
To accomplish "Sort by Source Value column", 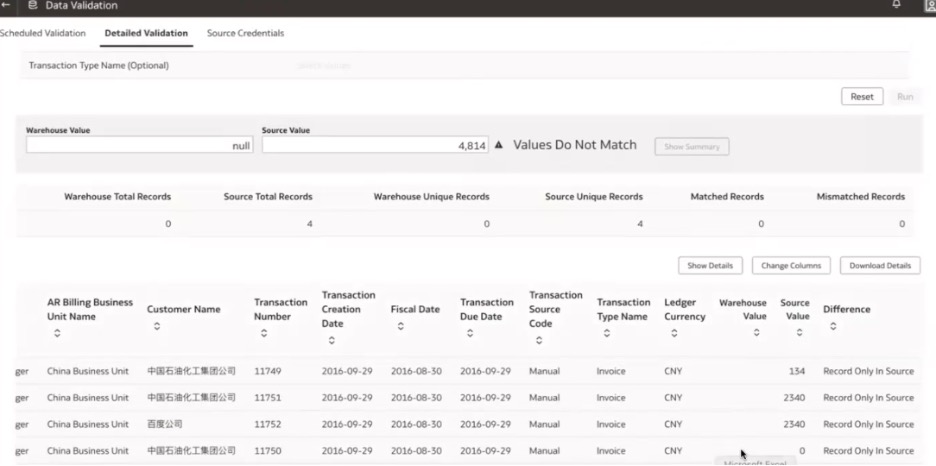I will [799, 333].
